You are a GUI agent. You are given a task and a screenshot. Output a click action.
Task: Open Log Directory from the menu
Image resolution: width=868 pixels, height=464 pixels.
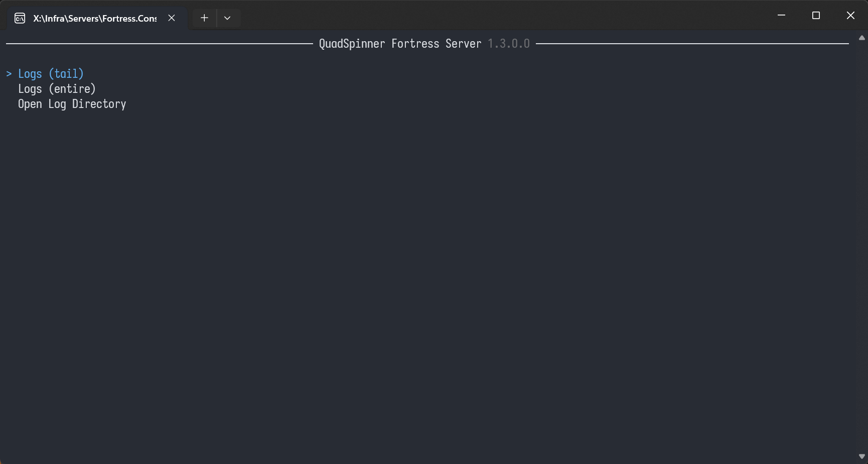[72, 104]
